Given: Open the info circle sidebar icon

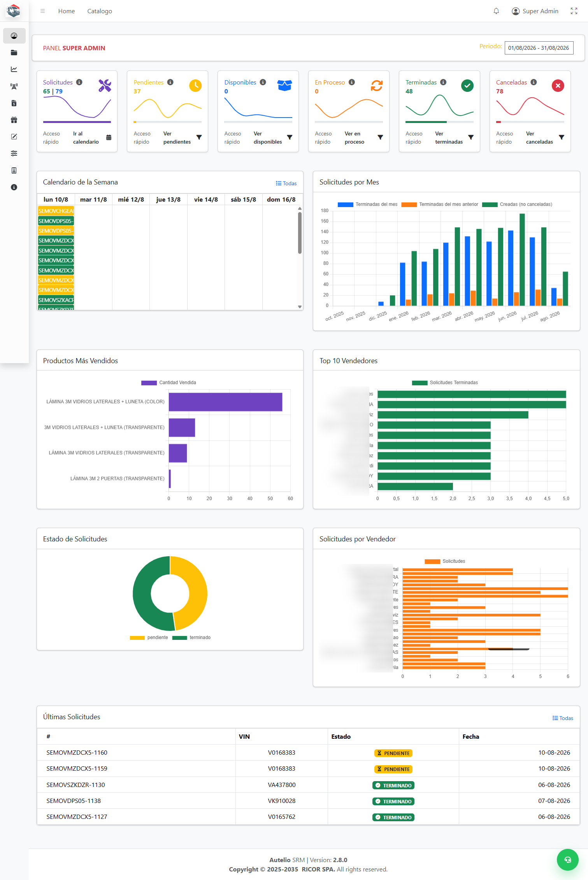Looking at the screenshot, I should [x=14, y=187].
